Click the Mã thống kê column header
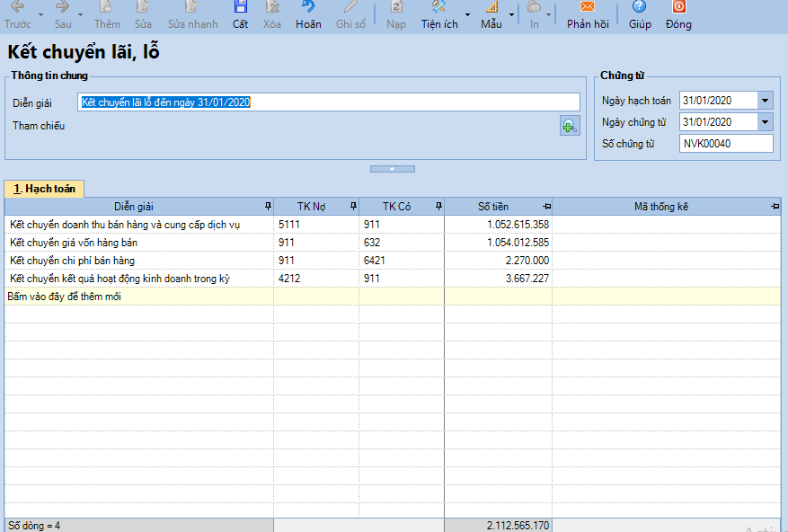This screenshot has height=532, width=788. click(x=660, y=207)
